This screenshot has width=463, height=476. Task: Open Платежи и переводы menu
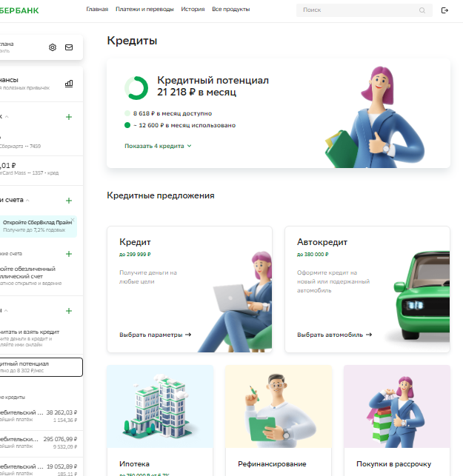[144, 10]
